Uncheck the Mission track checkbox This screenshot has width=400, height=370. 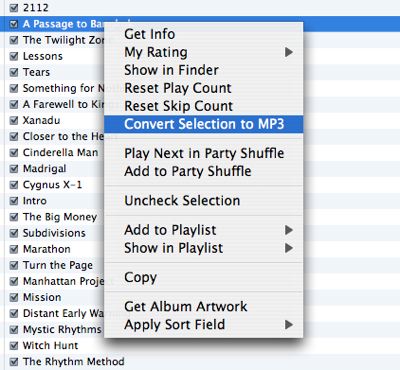tap(14, 297)
